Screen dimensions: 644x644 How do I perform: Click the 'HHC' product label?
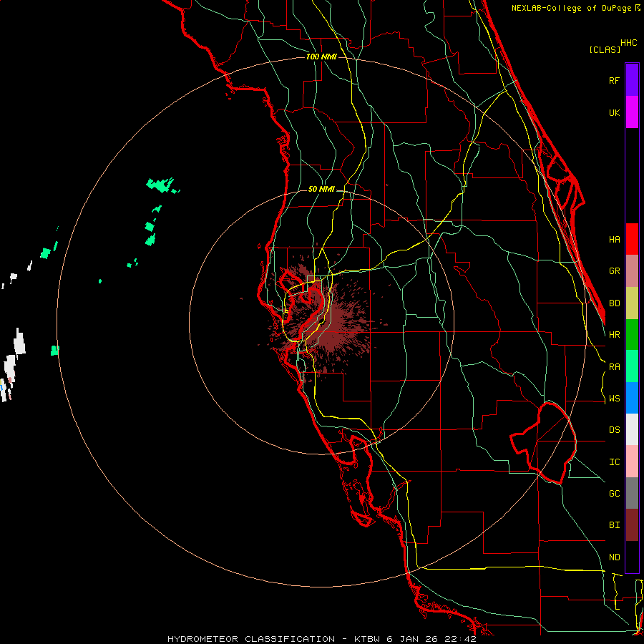click(x=628, y=43)
